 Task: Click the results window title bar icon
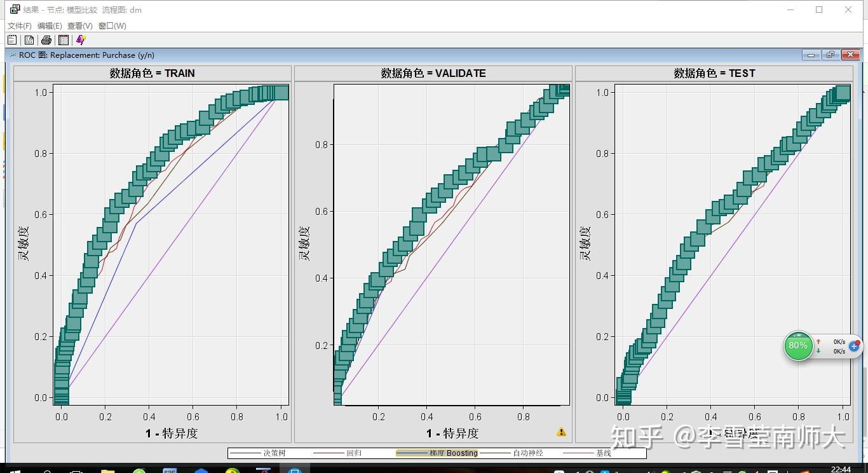pyautogui.click(x=15, y=10)
